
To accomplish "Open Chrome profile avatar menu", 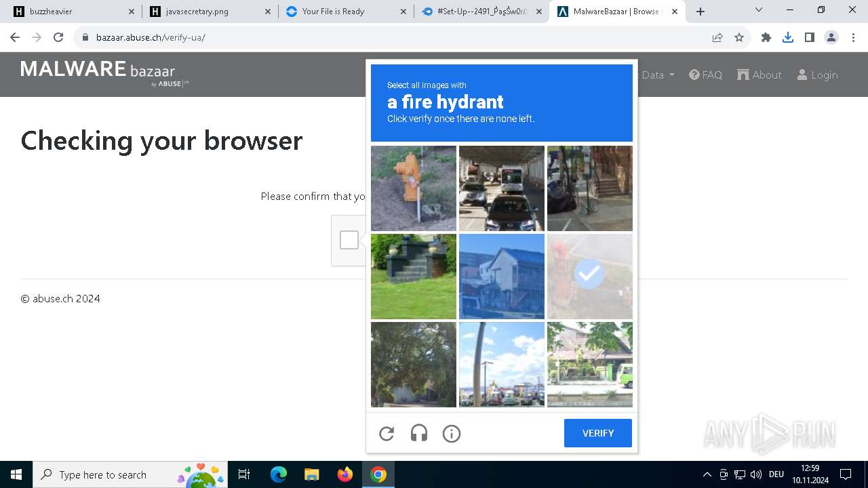I will tap(831, 37).
